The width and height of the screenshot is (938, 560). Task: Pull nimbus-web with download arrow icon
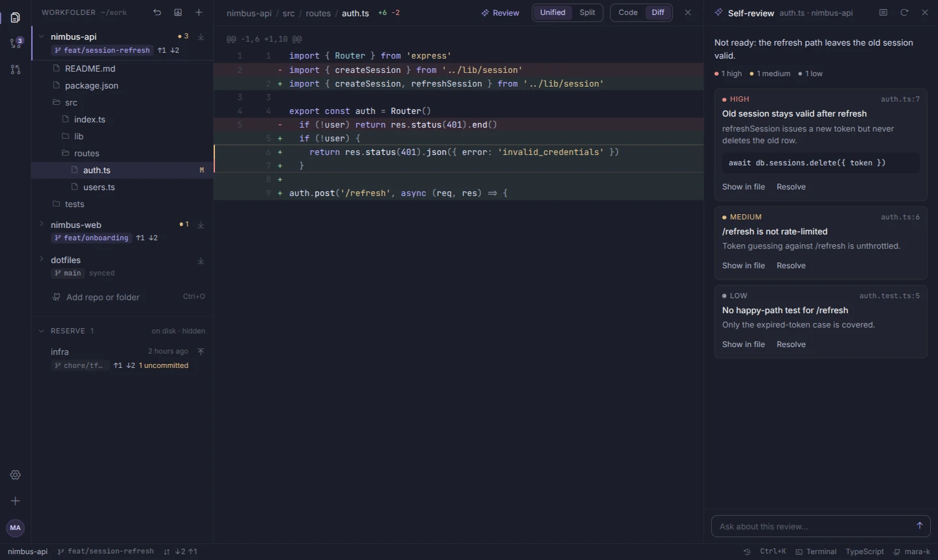point(201,225)
